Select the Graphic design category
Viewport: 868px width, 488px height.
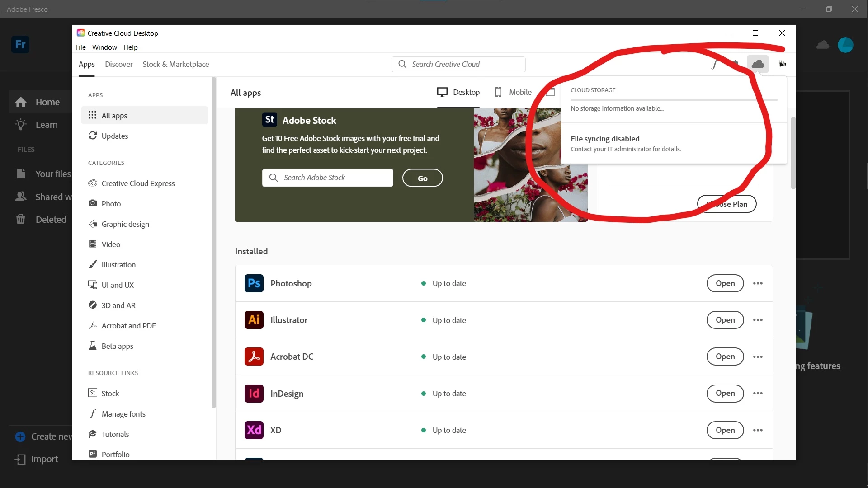click(x=125, y=224)
